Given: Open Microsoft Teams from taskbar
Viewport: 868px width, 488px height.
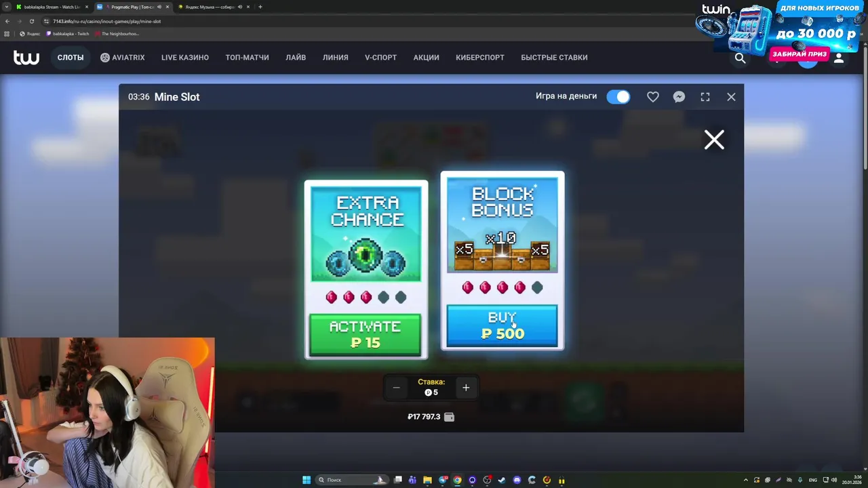Looking at the screenshot, I should [412, 480].
